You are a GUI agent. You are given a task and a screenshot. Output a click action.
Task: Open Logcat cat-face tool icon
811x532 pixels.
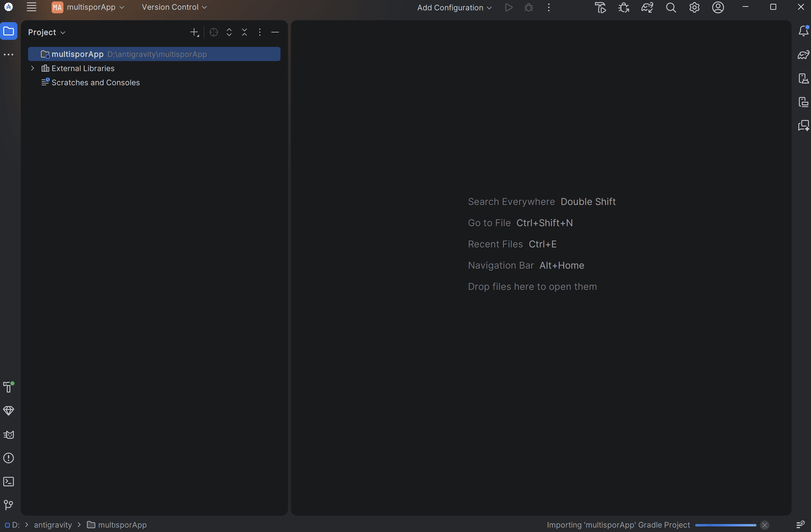(9, 434)
